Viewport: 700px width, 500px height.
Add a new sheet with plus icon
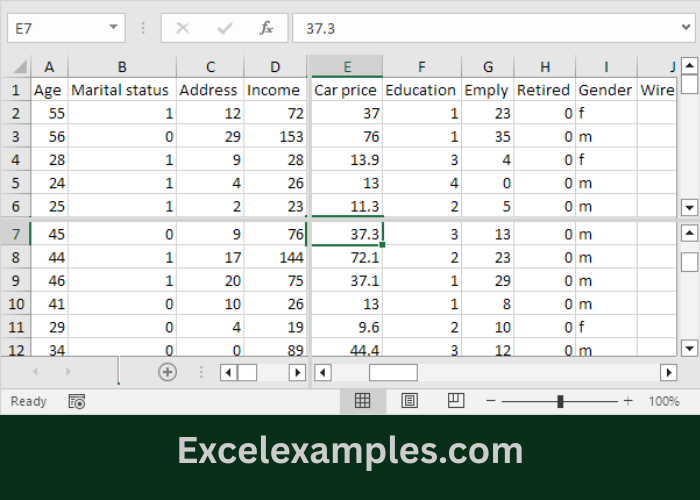pos(167,372)
